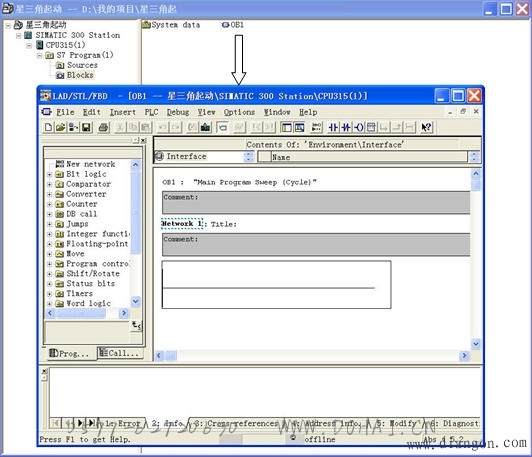The width and height of the screenshot is (532, 457).
Task: Expand the DB call folder
Action: (x=50, y=214)
